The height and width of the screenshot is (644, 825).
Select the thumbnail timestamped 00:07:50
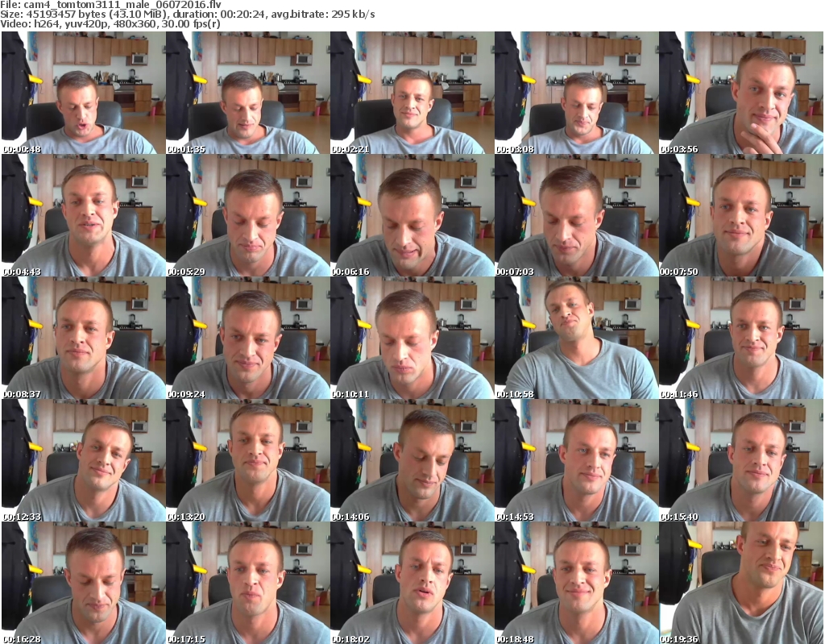point(741,215)
